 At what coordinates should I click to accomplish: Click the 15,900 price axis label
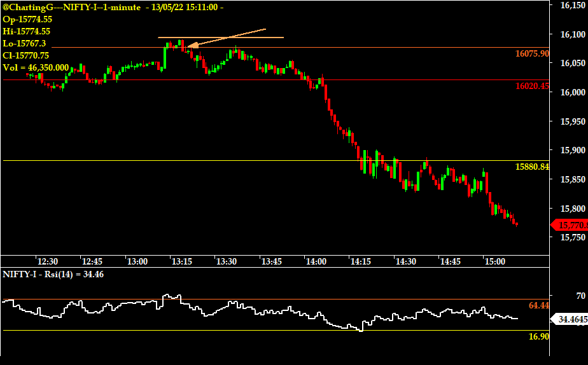[573, 150]
